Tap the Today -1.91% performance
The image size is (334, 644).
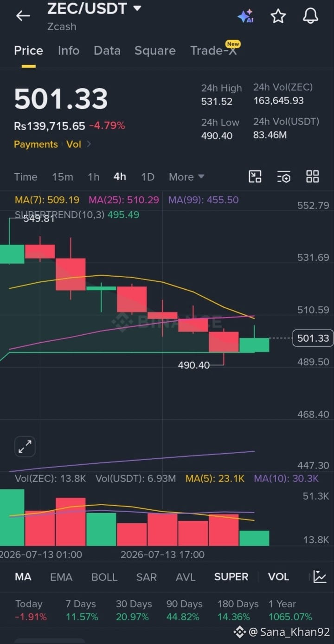pos(30,611)
